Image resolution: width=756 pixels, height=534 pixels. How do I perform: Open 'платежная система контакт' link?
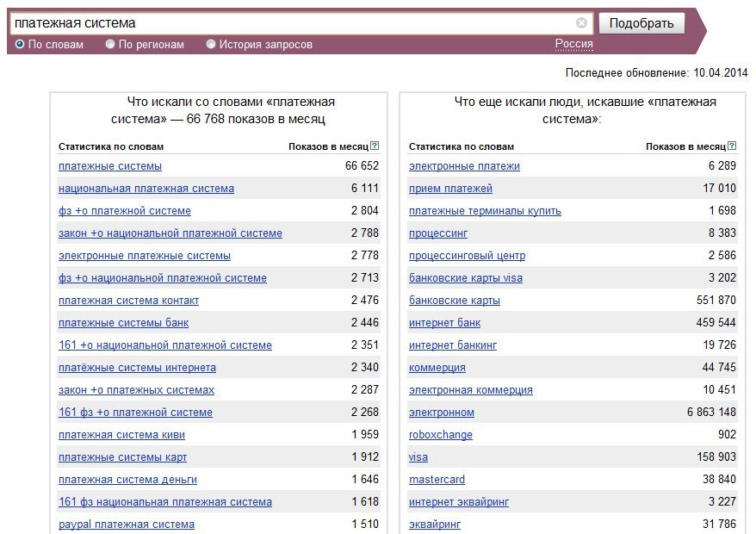[x=129, y=301]
